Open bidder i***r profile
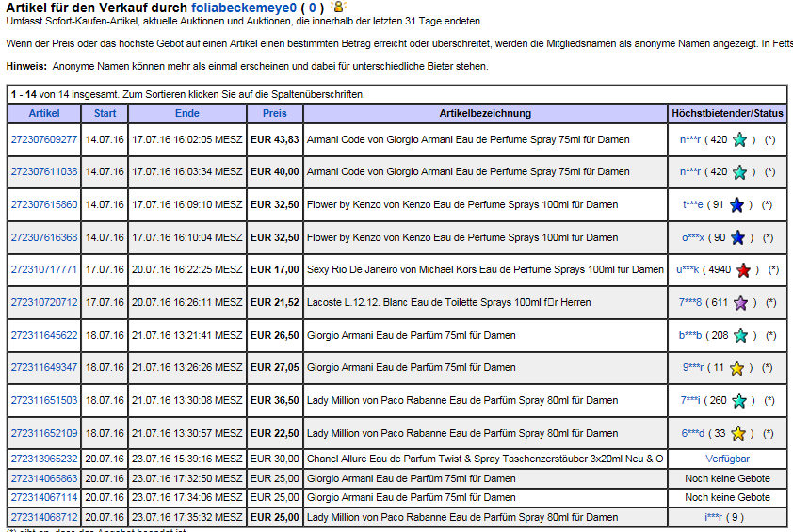 [714, 517]
